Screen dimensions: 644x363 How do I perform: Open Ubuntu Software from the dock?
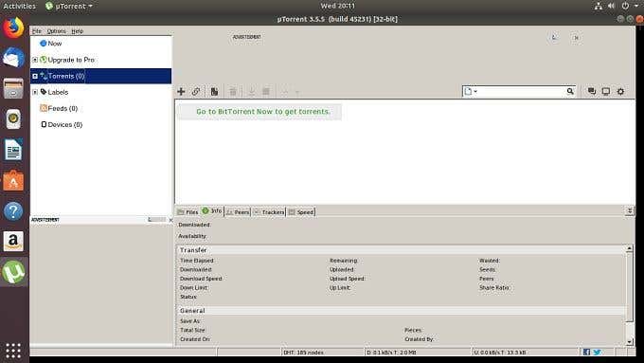13,180
